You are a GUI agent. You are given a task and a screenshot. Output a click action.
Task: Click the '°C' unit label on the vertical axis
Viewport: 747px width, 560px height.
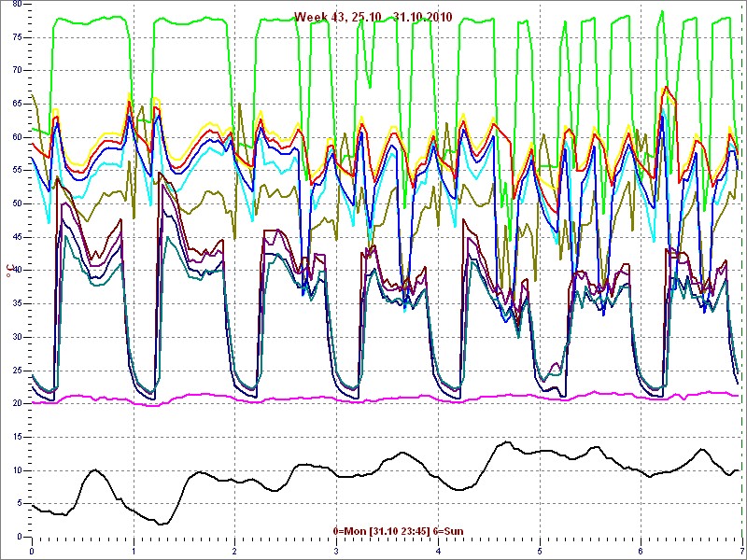pos(8,272)
